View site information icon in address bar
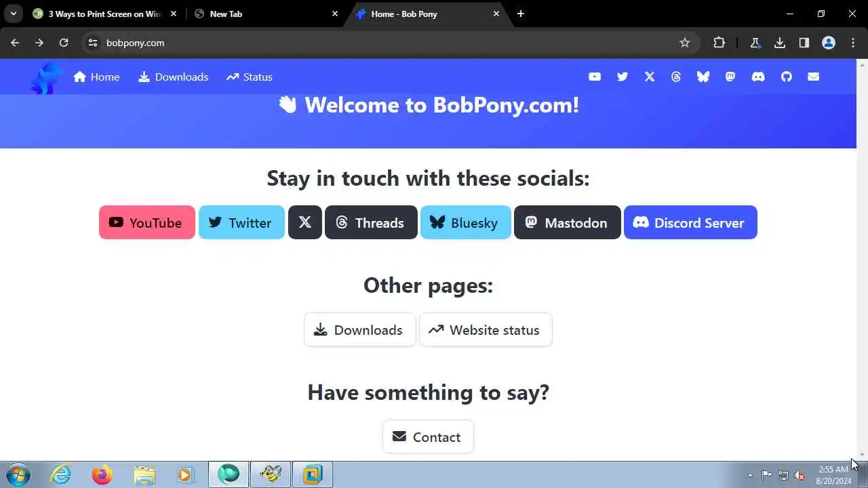This screenshot has width=868, height=488. click(x=93, y=43)
